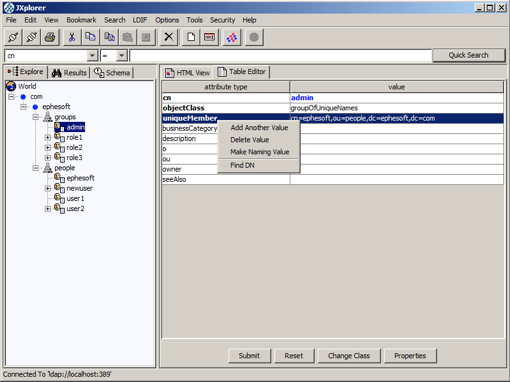Viewport: 510px width, 382px height.
Task: Click the Disconnect toolbar icon
Action: point(32,37)
